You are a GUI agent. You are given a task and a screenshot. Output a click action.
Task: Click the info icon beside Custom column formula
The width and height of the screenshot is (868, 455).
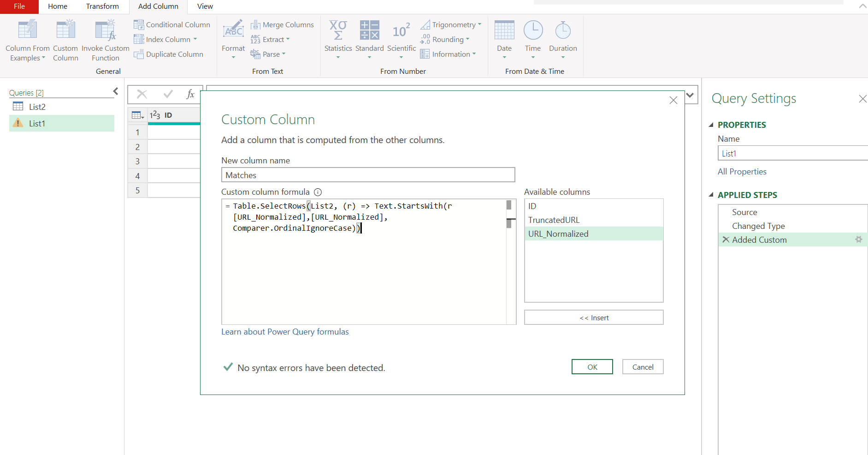[318, 192]
